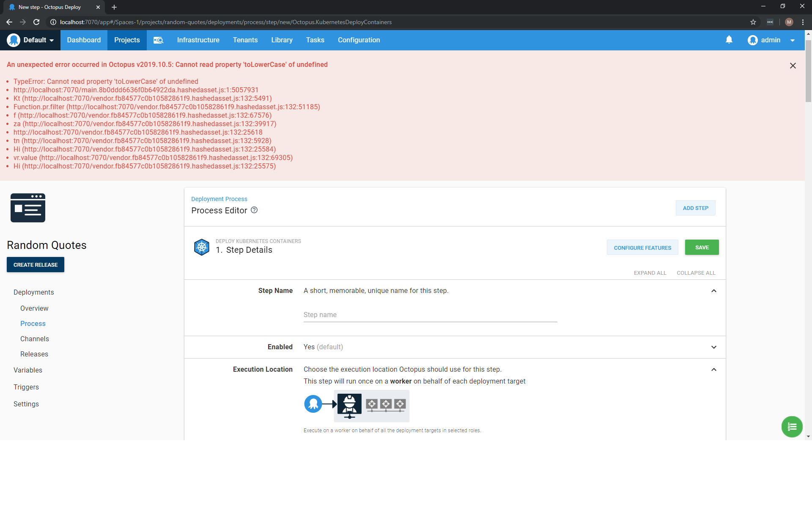This screenshot has width=812, height=508.
Task: Click the Deployment Process breadcrumb link
Action: coord(219,199)
